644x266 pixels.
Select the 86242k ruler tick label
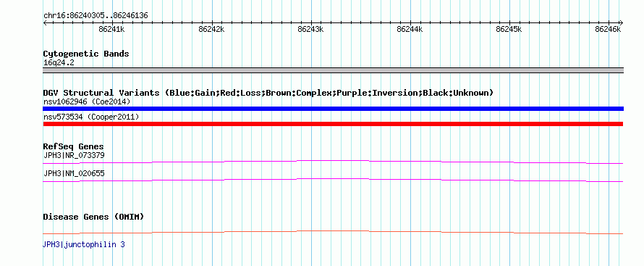click(x=211, y=29)
